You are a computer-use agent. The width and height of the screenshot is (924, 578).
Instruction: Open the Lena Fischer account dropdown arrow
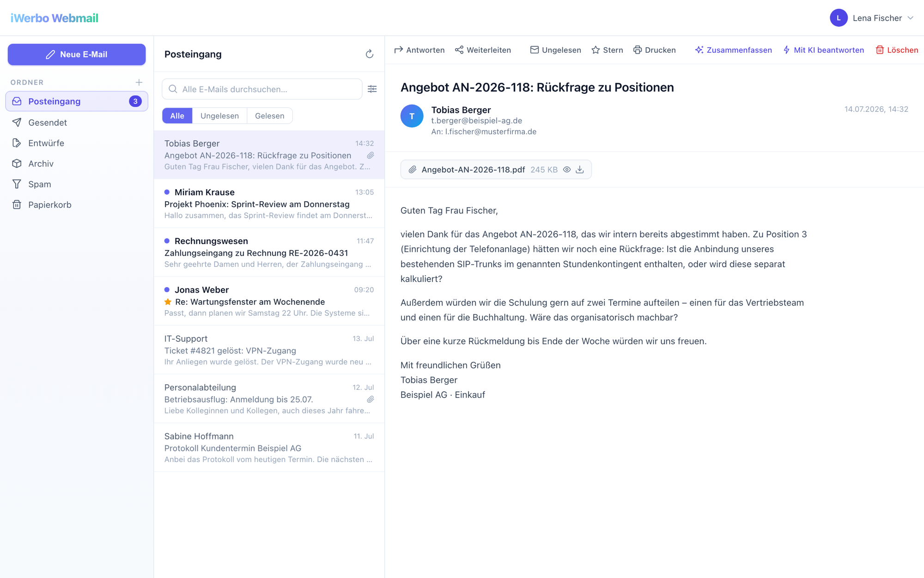pyautogui.click(x=911, y=18)
